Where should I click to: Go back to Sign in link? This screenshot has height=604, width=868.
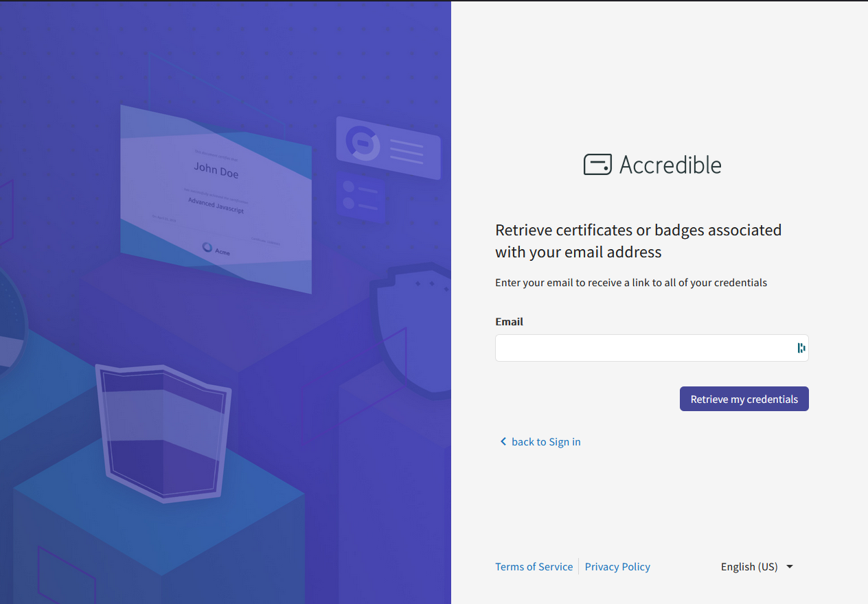(546, 441)
